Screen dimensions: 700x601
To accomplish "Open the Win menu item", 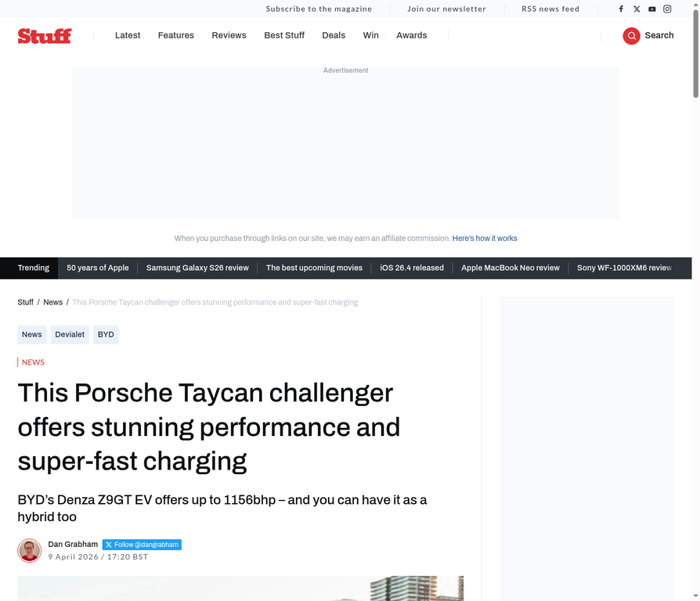I will [x=370, y=35].
